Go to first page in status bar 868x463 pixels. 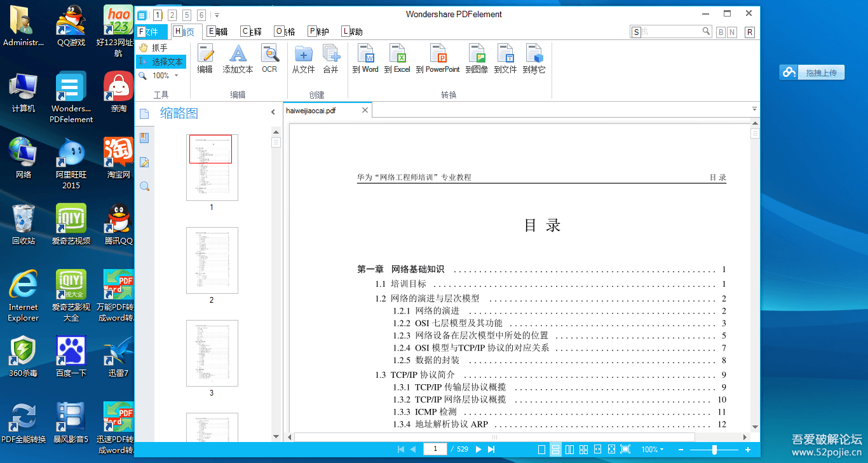coord(401,449)
